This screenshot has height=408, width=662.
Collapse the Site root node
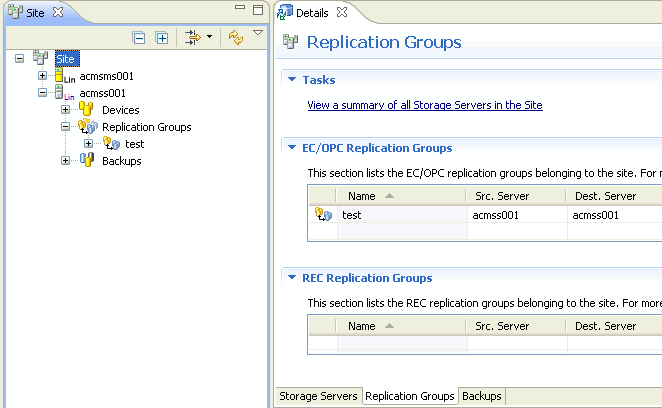(x=19, y=58)
